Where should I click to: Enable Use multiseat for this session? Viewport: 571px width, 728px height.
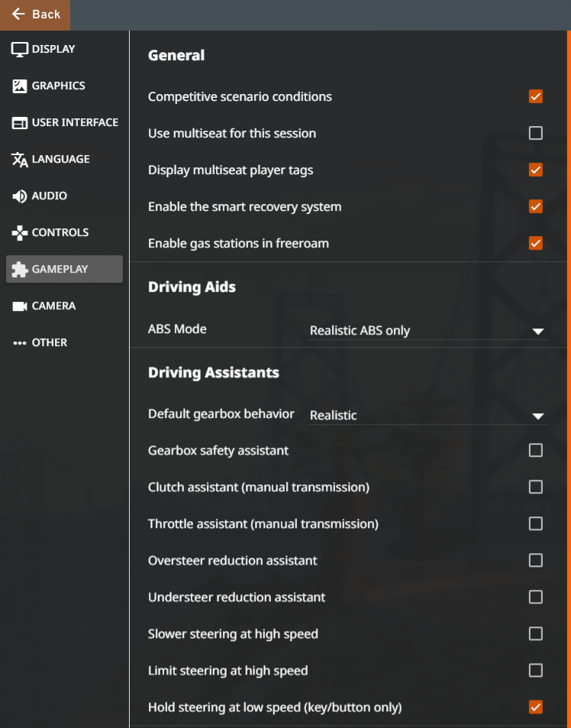pyautogui.click(x=535, y=133)
